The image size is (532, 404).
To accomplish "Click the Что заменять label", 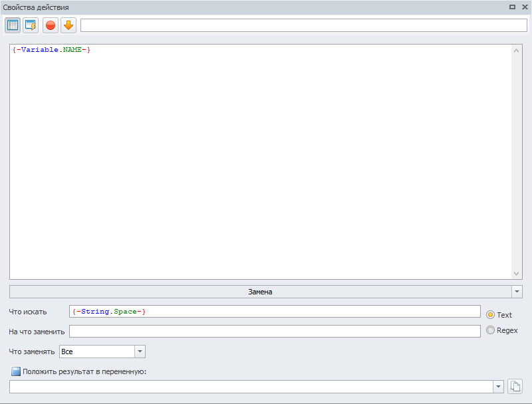I will pyautogui.click(x=31, y=352).
